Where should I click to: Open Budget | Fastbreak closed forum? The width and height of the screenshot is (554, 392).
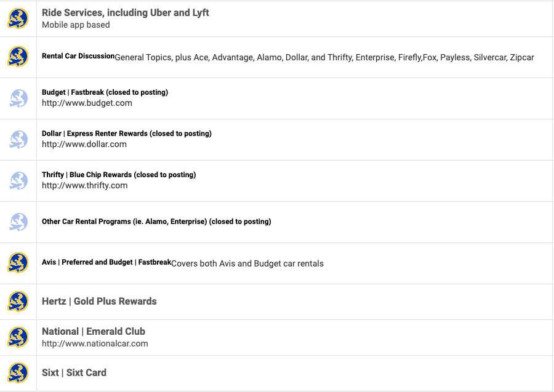tap(105, 92)
